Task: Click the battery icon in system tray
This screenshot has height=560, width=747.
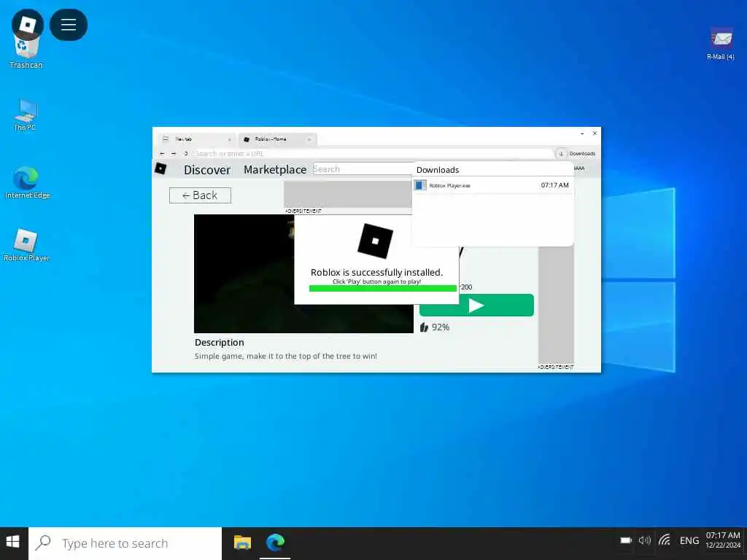Action: pyautogui.click(x=625, y=540)
